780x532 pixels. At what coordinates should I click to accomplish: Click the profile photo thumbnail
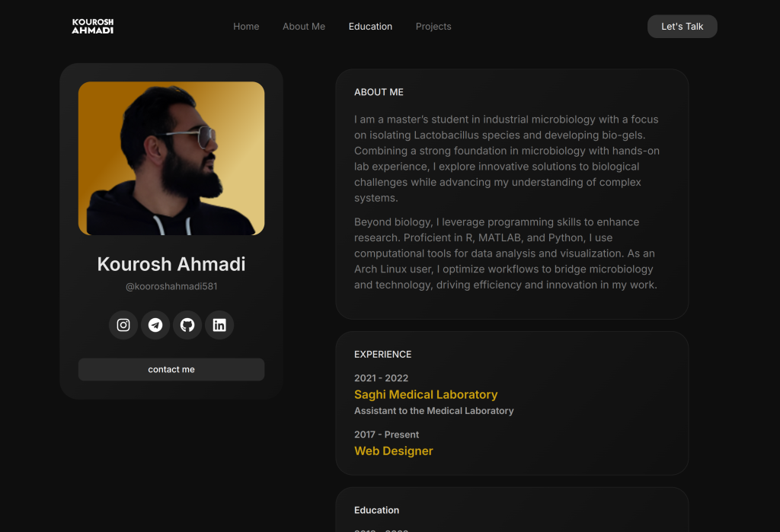171,158
